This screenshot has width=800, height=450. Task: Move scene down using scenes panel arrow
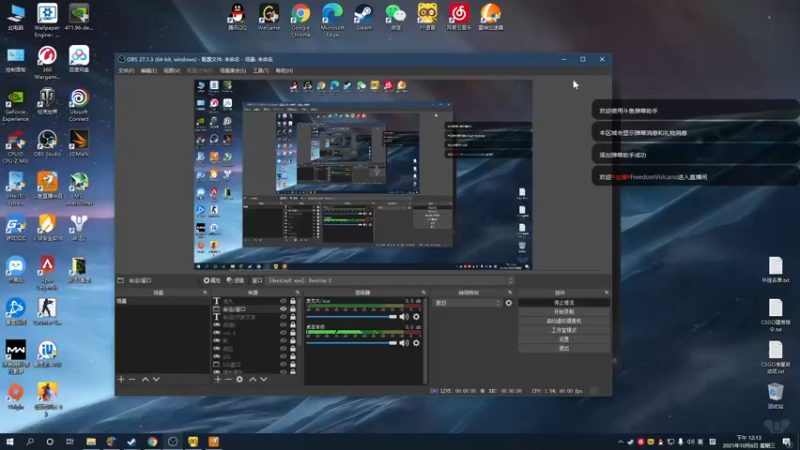(156, 379)
